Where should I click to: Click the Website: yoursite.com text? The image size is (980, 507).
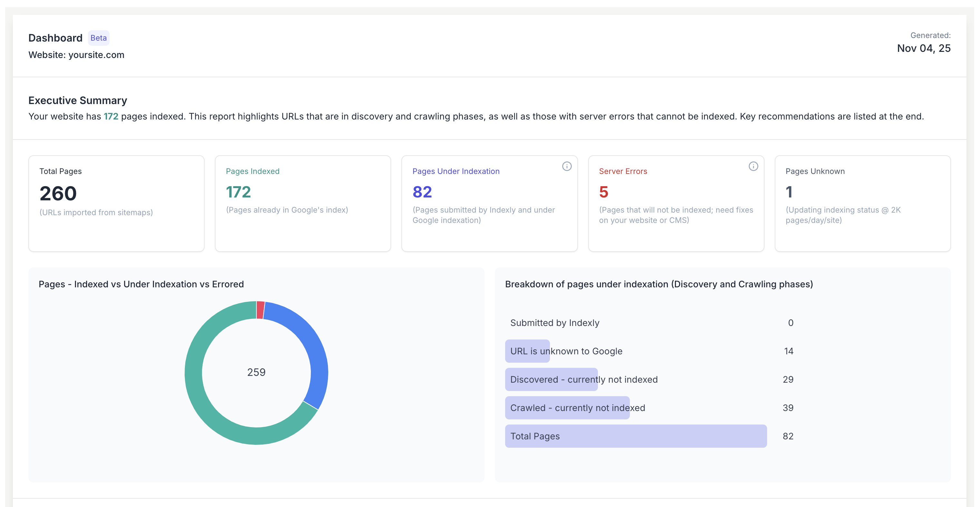coord(76,55)
